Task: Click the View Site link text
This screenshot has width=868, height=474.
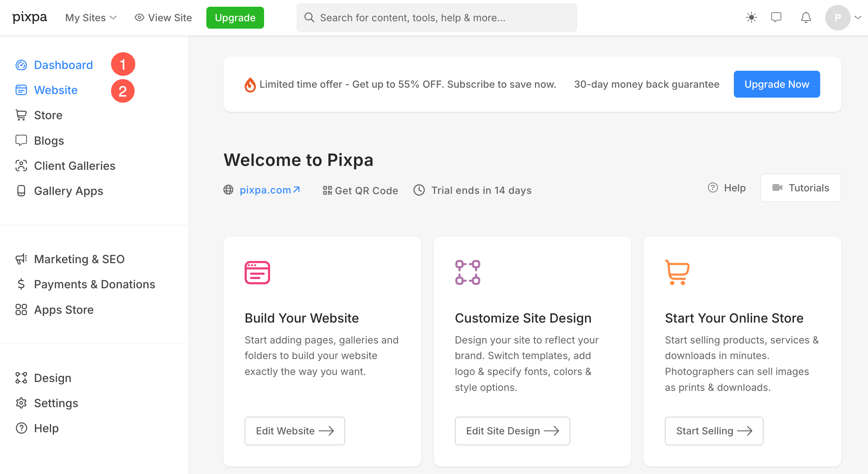Action: tap(170, 18)
